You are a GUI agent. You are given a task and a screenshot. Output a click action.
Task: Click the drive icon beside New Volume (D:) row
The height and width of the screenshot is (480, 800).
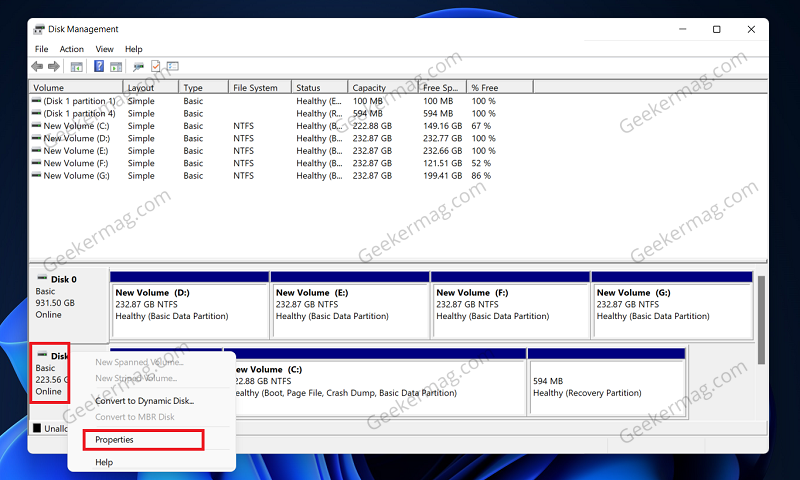click(36, 138)
